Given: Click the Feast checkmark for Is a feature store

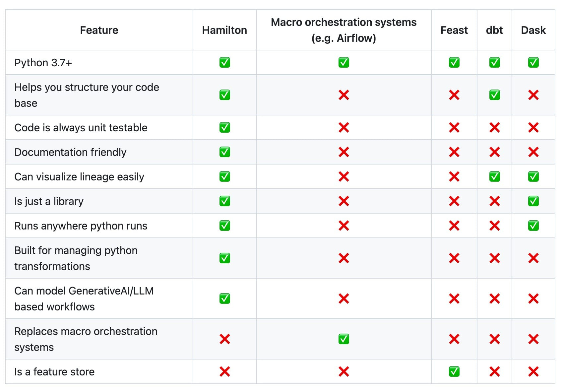Looking at the screenshot, I should (454, 371).
